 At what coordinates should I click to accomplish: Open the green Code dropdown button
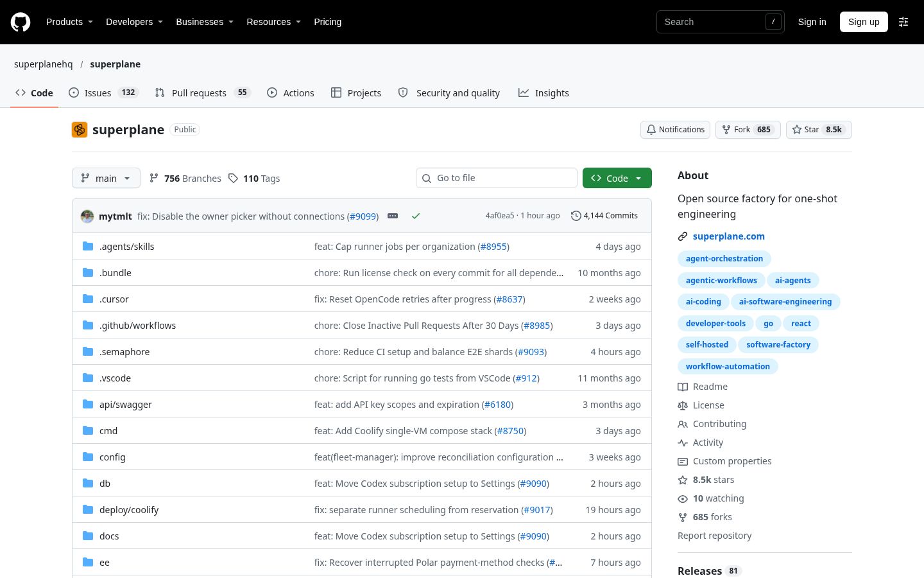pyautogui.click(x=617, y=178)
